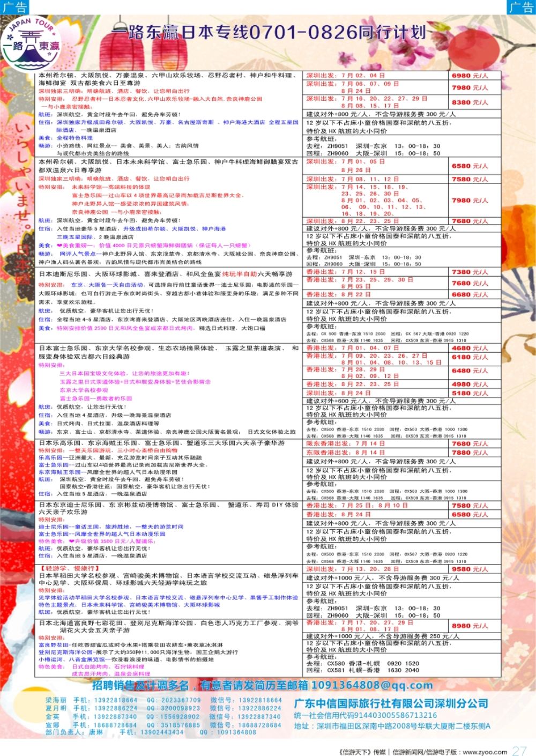
Task: Click the page number 27
Action: (x=519, y=751)
